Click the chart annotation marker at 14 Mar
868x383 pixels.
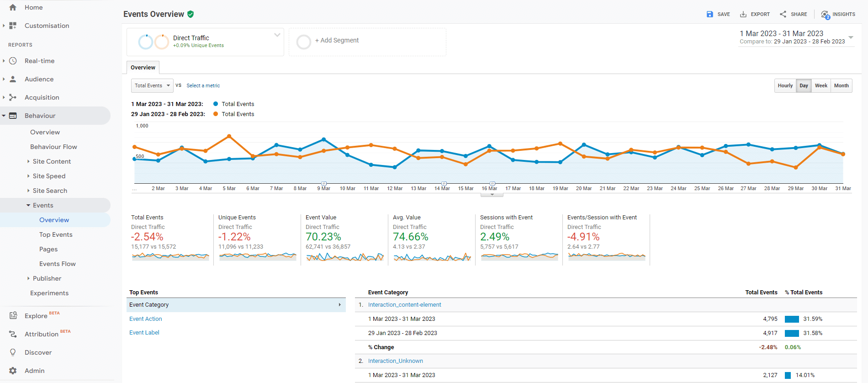[444, 183]
